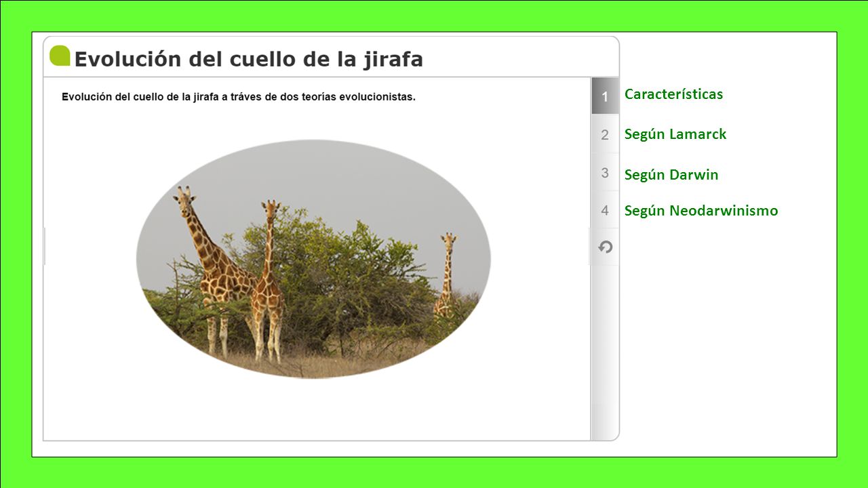Click the "Según Neodarwinismo" label

click(x=701, y=211)
